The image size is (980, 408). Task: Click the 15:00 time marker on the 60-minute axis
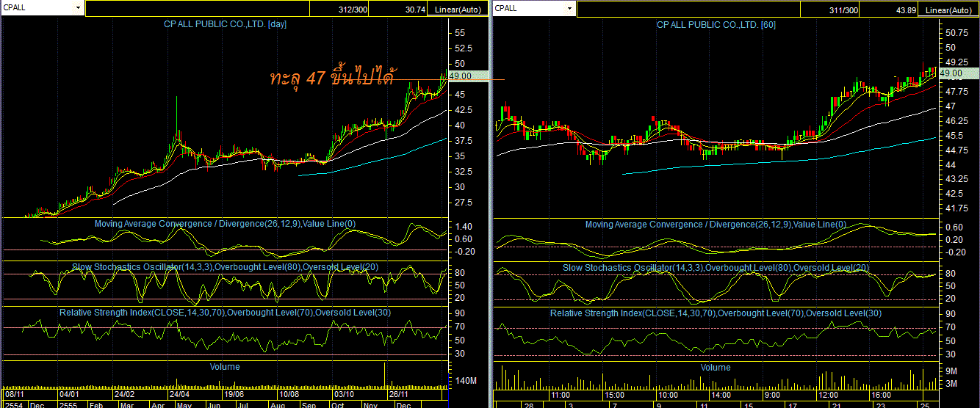coord(616,394)
